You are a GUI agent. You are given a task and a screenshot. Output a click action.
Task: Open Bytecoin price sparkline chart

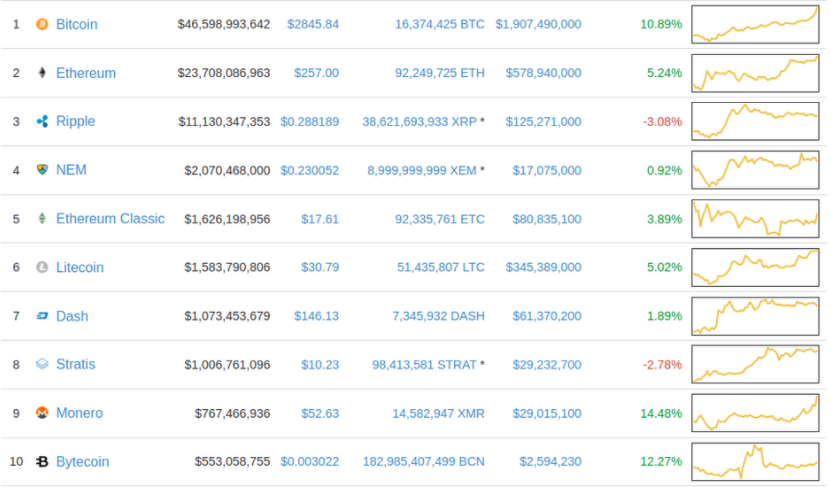point(755,462)
